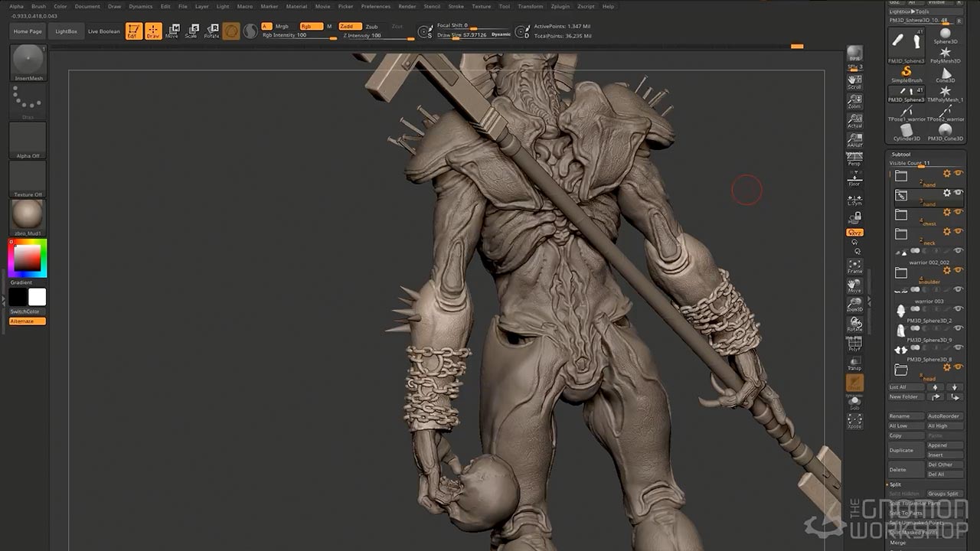Click the Frame view icon
Screen dimensions: 980x551
coord(854,266)
